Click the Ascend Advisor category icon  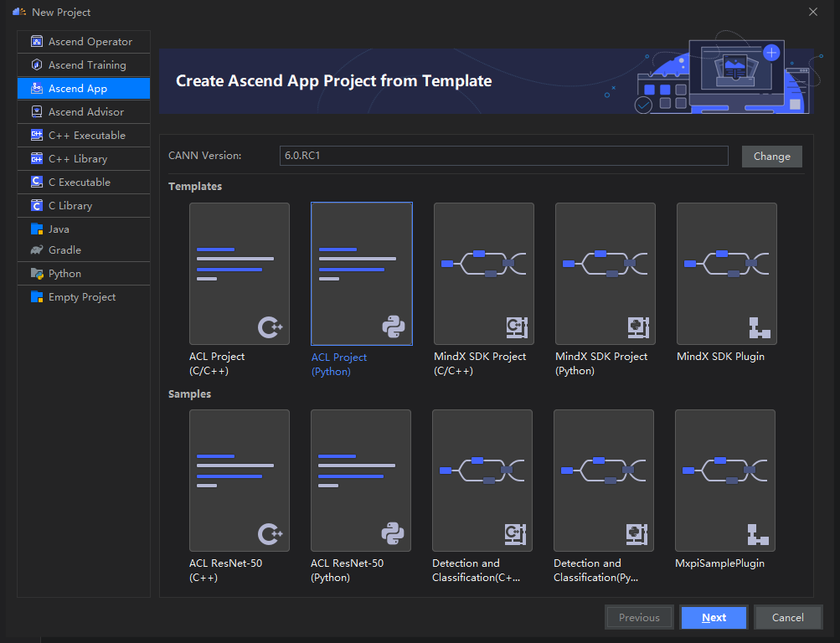(x=36, y=112)
